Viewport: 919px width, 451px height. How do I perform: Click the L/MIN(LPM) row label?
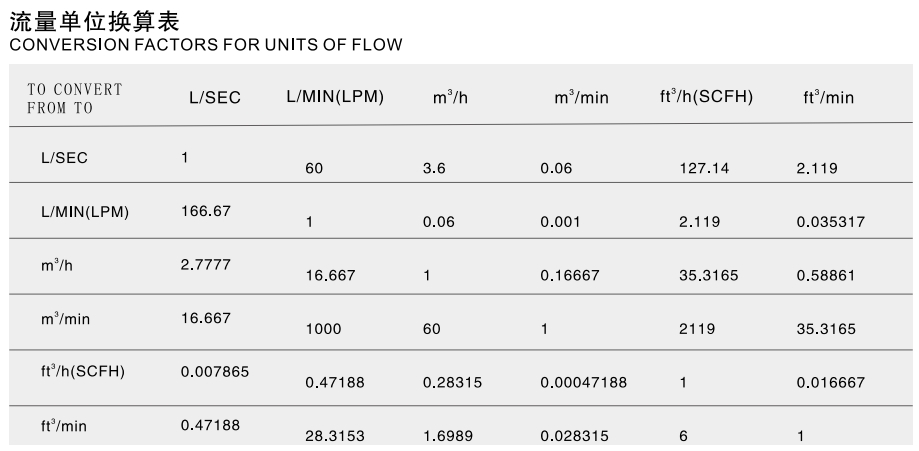84,212
